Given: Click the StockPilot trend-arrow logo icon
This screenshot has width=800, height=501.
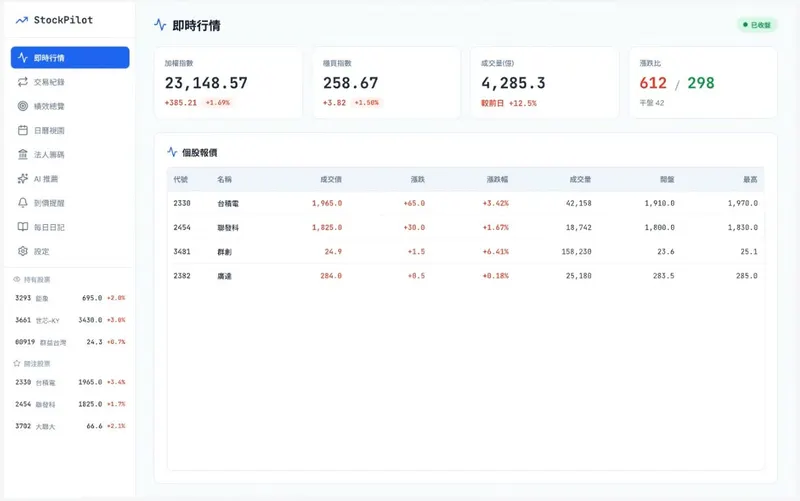Looking at the screenshot, I should 21,20.
